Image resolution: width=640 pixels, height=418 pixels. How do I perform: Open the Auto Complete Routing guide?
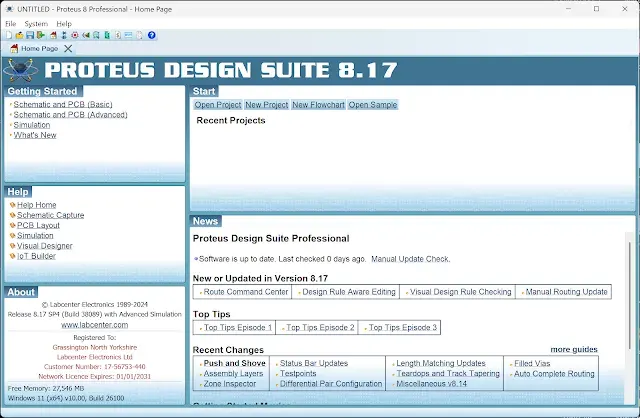[x=554, y=374]
